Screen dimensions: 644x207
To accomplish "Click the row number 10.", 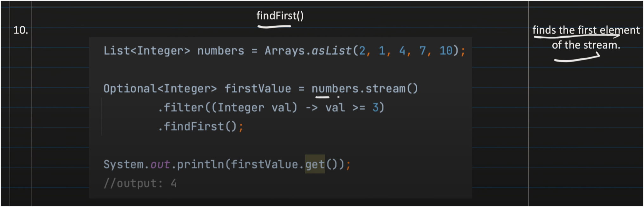I will pos(21,30).
